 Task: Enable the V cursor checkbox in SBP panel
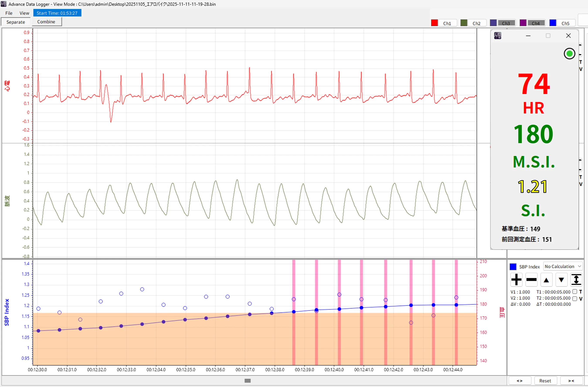pyautogui.click(x=575, y=298)
